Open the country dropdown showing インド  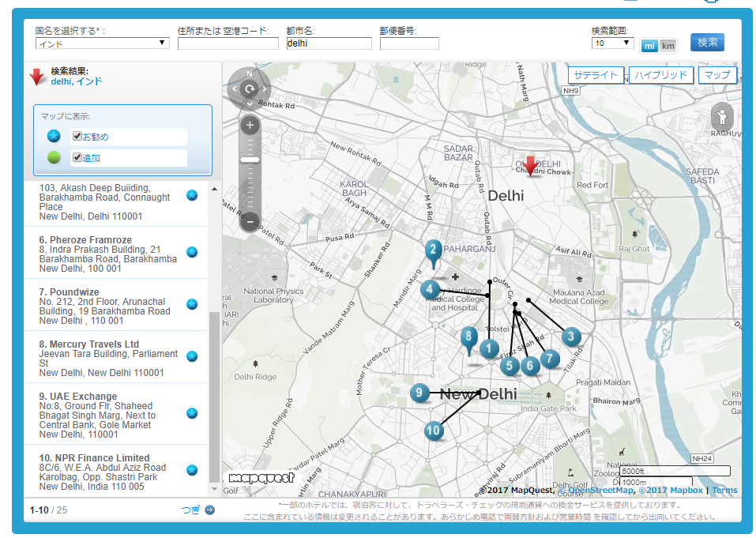102,43
